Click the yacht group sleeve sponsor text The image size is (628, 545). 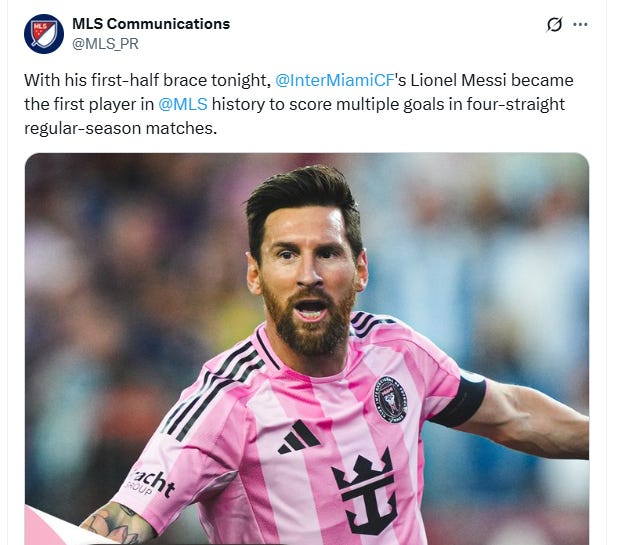150,484
